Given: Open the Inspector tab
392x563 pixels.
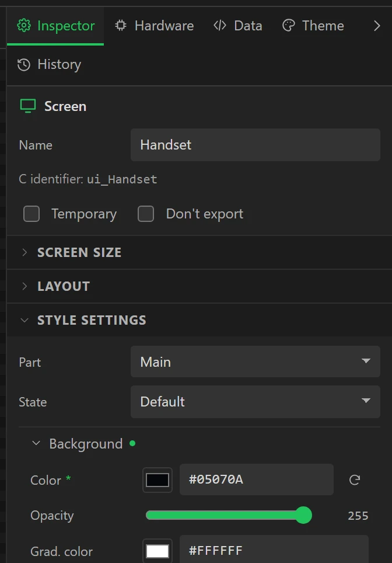Looking at the screenshot, I should [55, 26].
